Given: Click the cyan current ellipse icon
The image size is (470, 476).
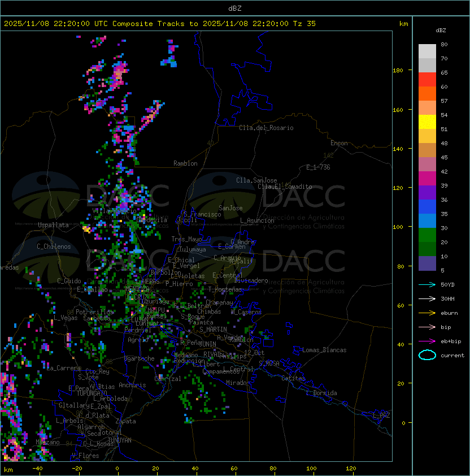Looking at the screenshot, I should (x=427, y=355).
